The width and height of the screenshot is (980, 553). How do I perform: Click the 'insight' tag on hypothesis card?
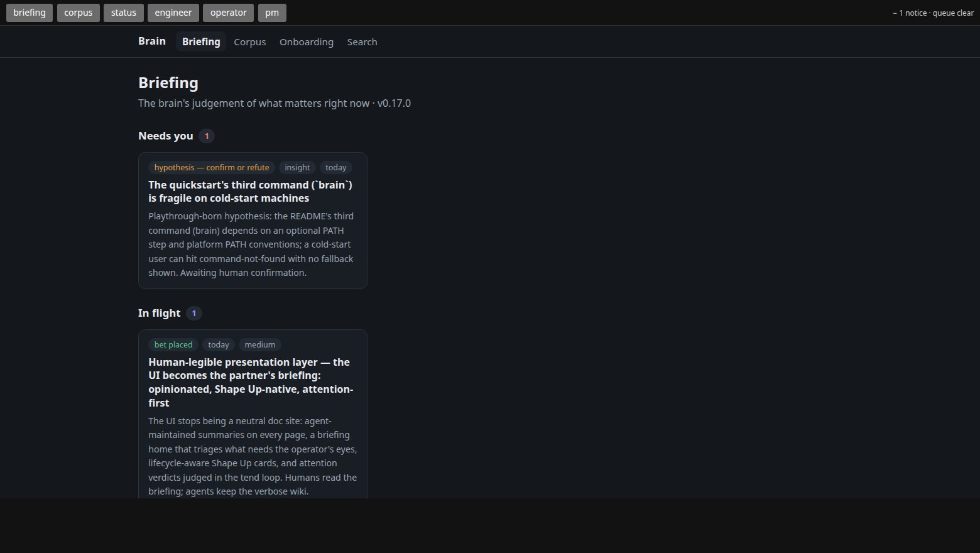pos(297,168)
